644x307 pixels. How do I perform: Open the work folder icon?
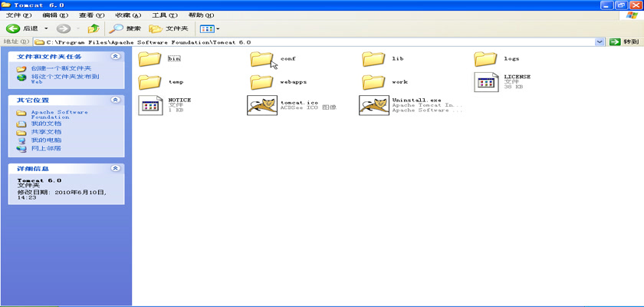click(373, 82)
